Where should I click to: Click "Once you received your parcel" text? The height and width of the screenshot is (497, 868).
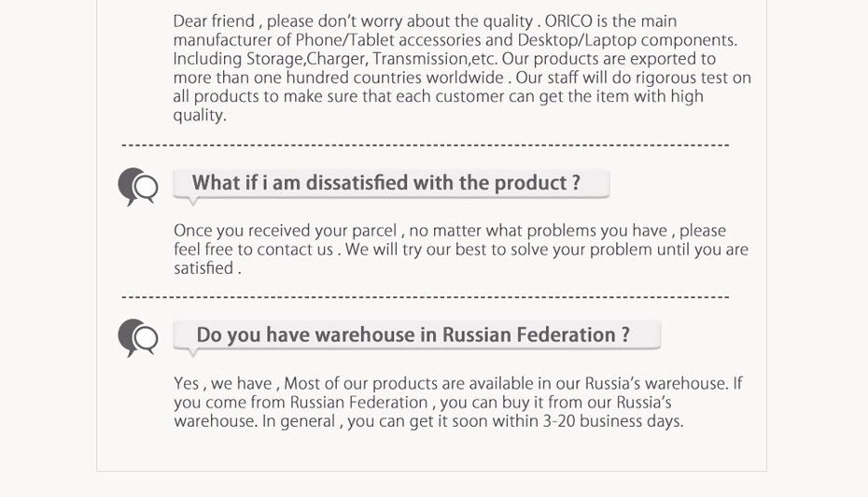286,231
